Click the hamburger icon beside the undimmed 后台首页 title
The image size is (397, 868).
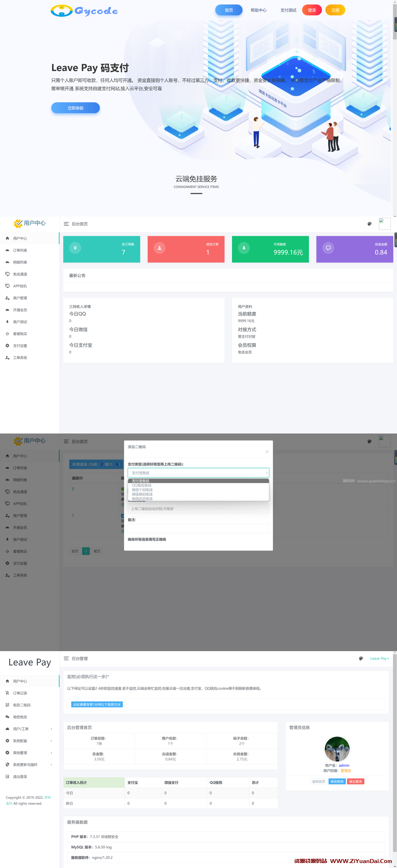click(x=66, y=224)
